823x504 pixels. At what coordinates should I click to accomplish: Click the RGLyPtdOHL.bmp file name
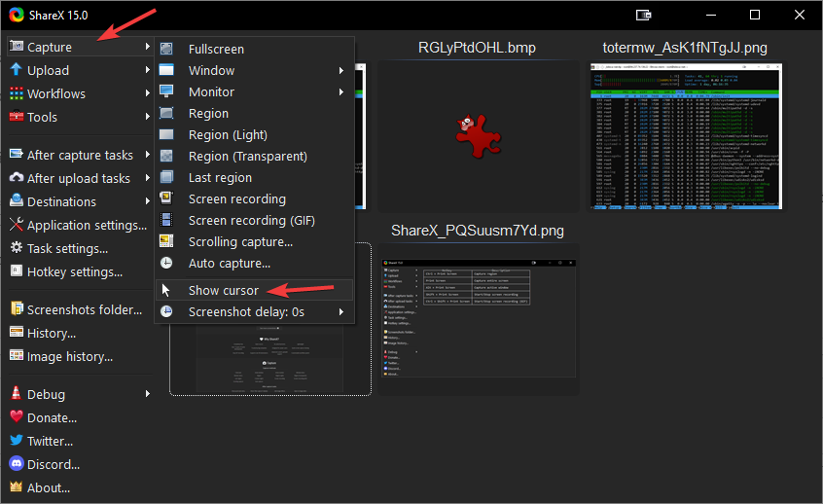pos(477,48)
